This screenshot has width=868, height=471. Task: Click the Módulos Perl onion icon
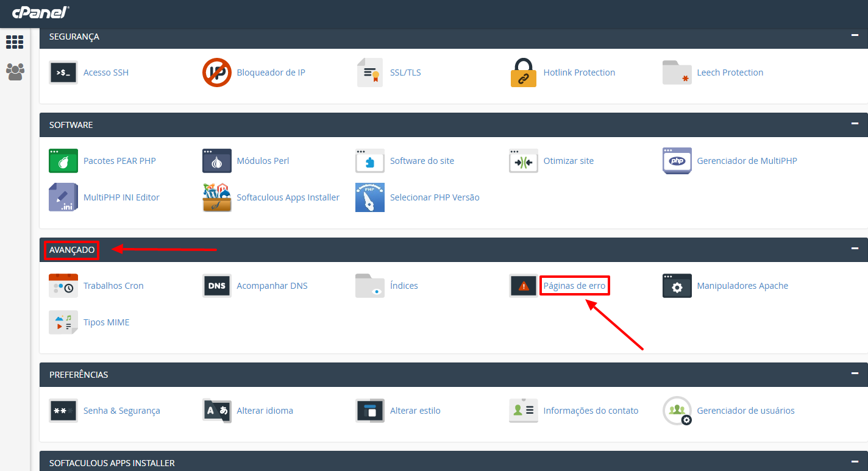[x=217, y=161]
